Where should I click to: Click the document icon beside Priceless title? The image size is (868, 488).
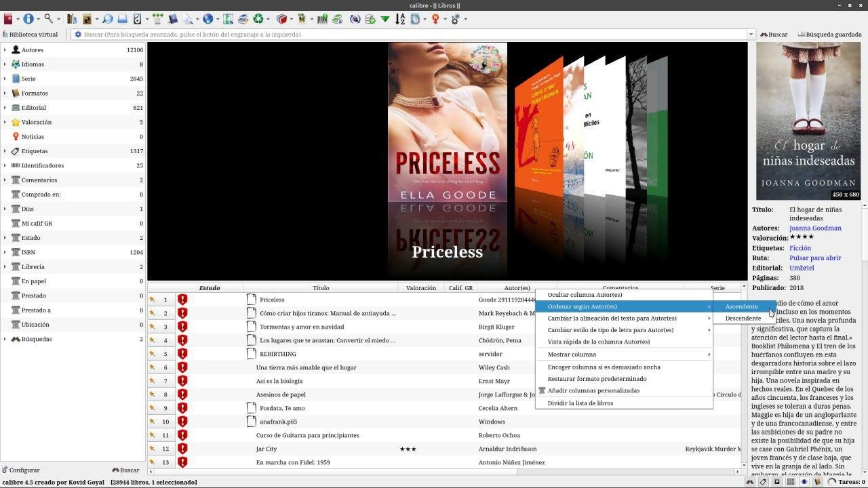(x=252, y=300)
